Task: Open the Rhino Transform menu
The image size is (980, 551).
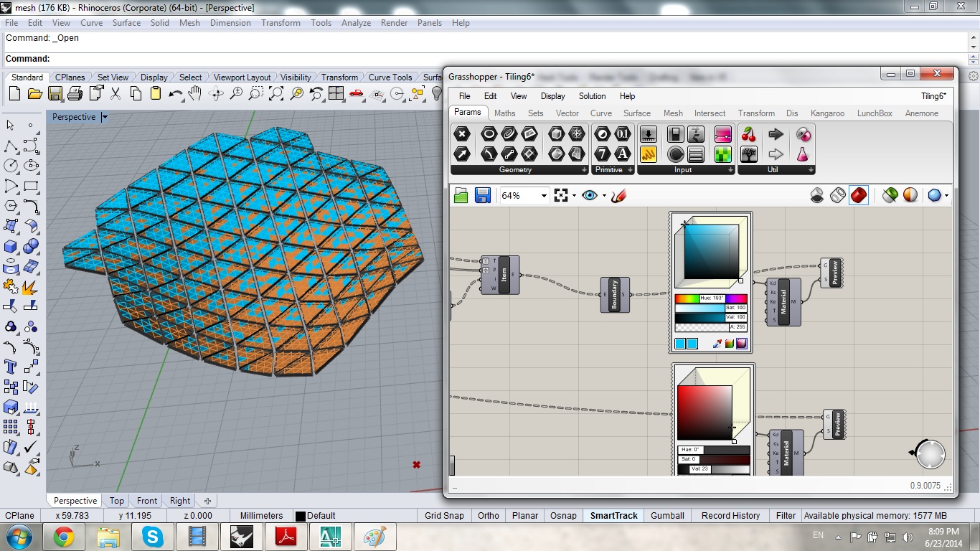Action: (x=281, y=23)
